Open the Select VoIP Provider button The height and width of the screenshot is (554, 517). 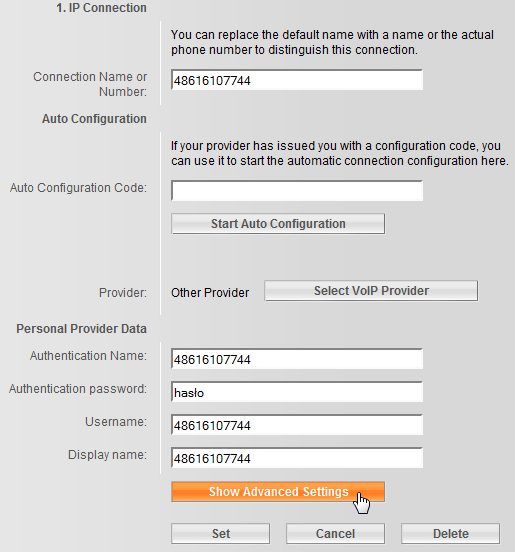tap(371, 291)
